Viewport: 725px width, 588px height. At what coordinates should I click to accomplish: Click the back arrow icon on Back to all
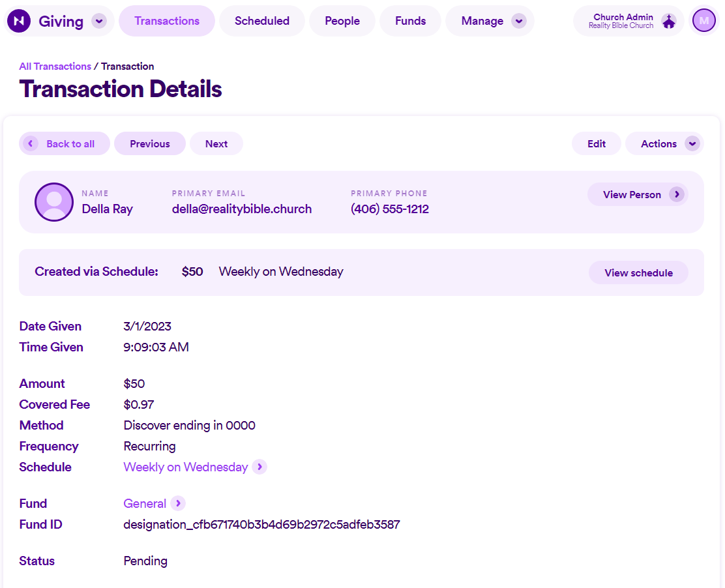30,143
